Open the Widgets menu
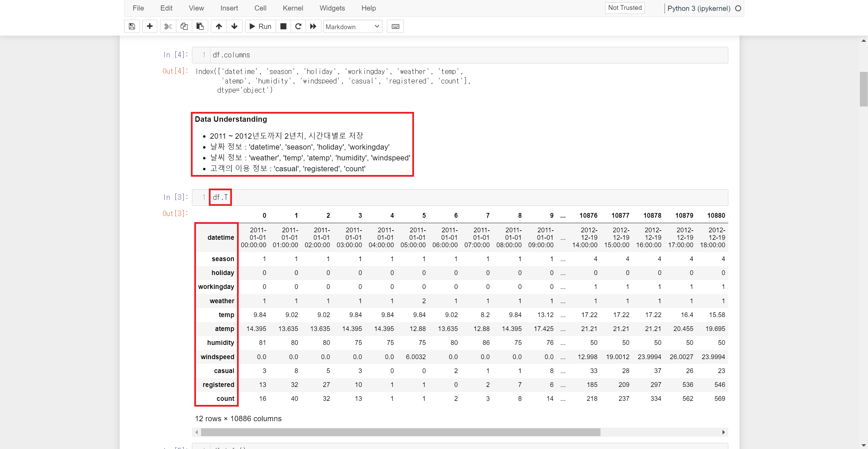 [332, 8]
